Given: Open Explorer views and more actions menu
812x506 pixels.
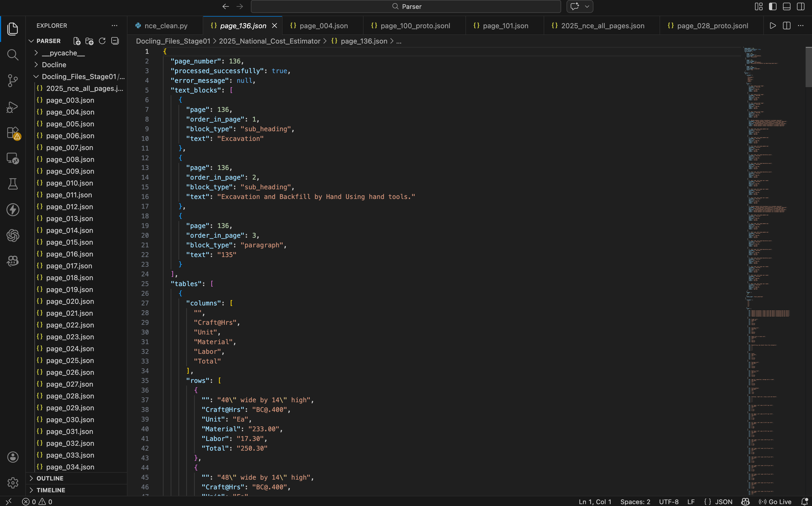Looking at the screenshot, I should point(115,26).
